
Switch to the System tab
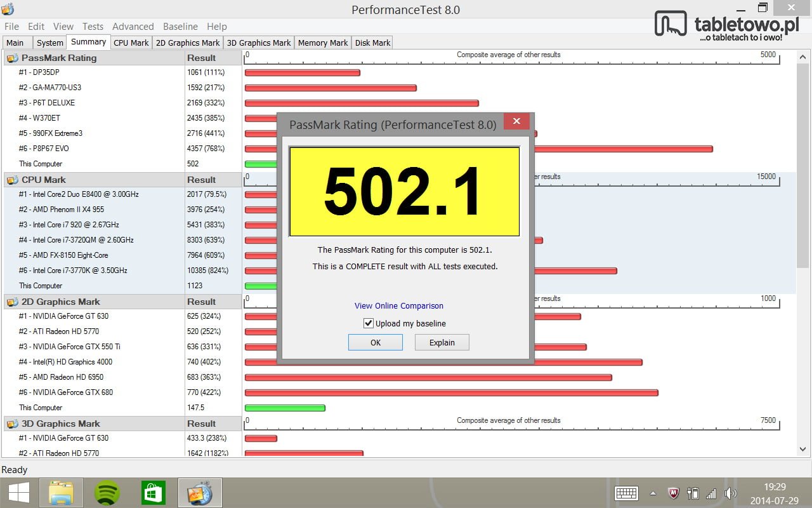[50, 43]
